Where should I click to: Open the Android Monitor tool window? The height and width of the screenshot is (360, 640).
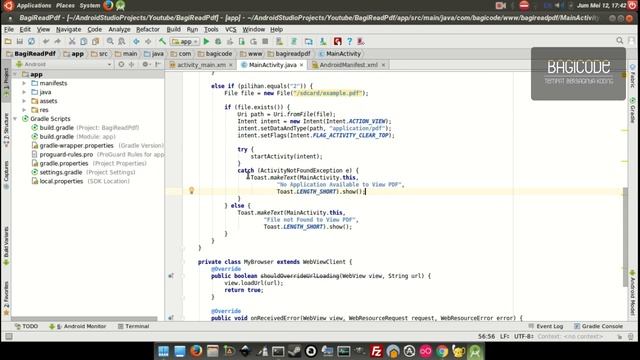click(78, 326)
